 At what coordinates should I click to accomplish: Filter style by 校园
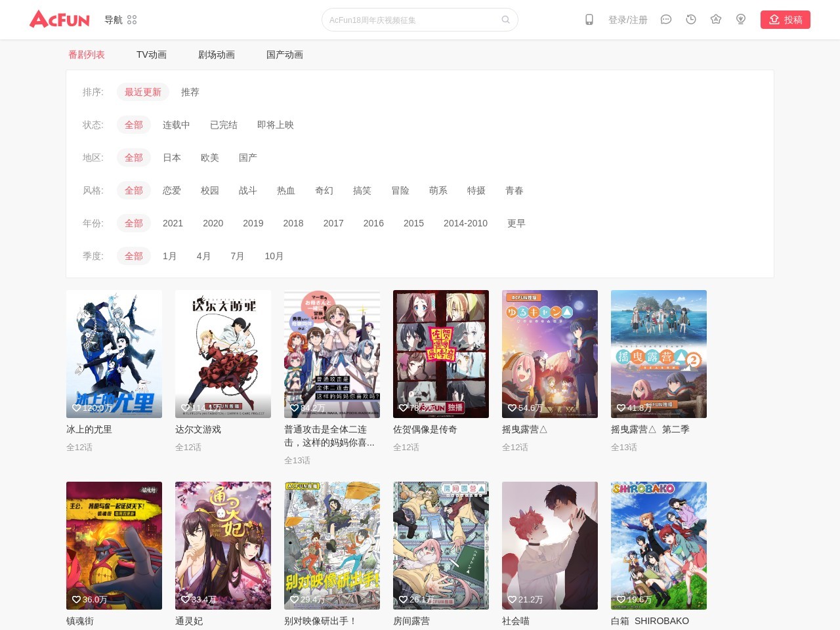click(x=210, y=190)
